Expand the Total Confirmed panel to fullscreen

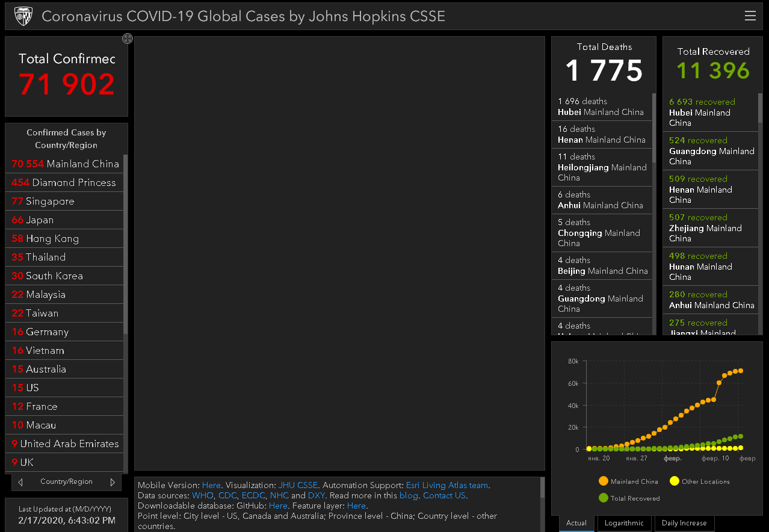click(127, 39)
